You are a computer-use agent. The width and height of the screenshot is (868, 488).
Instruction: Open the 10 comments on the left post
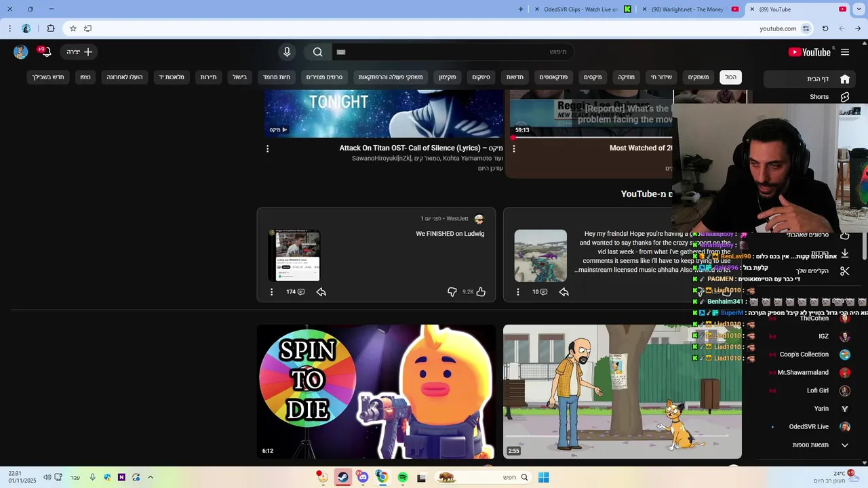click(540, 292)
